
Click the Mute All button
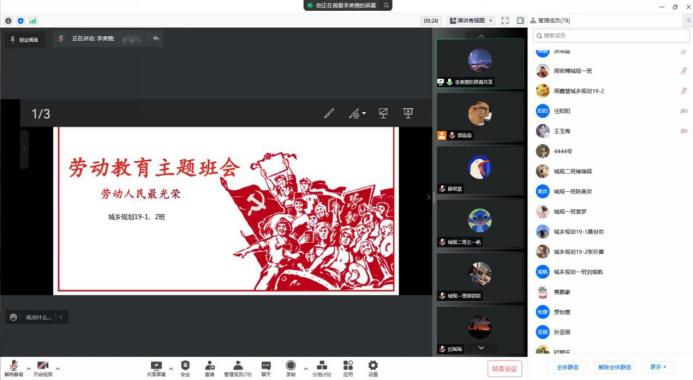567,367
